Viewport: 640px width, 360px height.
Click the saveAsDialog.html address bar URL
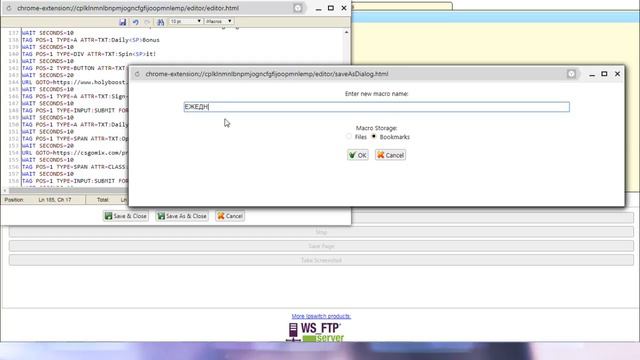tap(267, 74)
